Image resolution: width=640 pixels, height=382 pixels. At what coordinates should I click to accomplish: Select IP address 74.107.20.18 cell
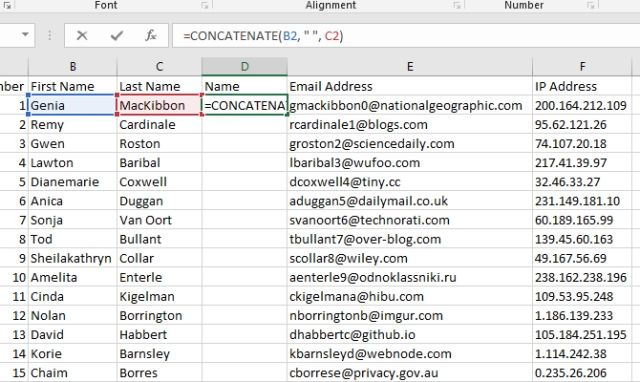click(582, 144)
